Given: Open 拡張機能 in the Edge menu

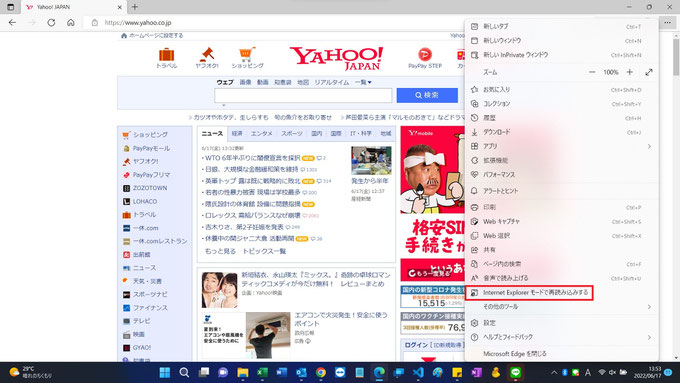Looking at the screenshot, I should pos(562,160).
